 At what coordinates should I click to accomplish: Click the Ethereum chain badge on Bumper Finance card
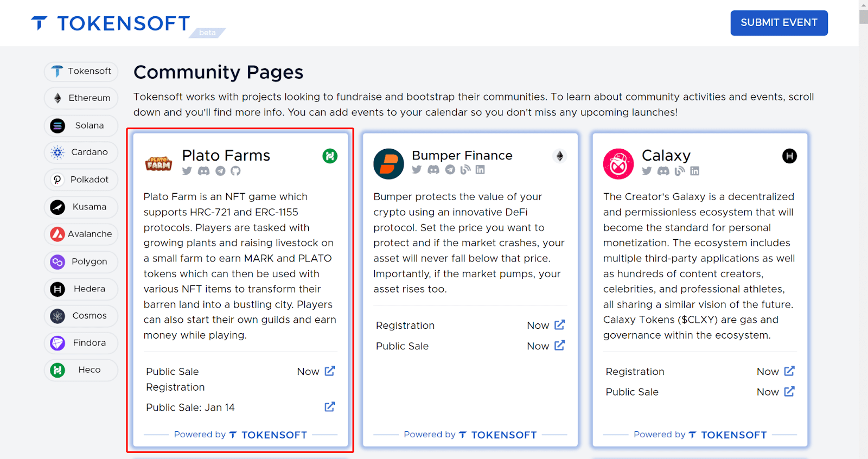click(560, 156)
